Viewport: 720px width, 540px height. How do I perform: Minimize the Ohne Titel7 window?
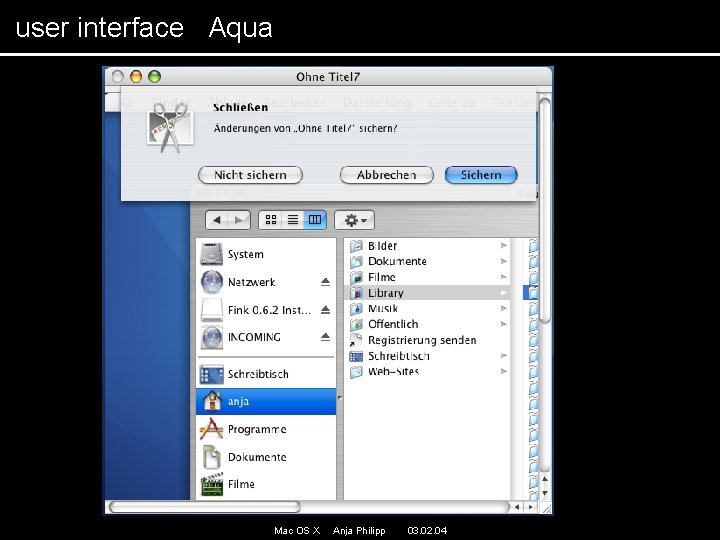(x=136, y=77)
